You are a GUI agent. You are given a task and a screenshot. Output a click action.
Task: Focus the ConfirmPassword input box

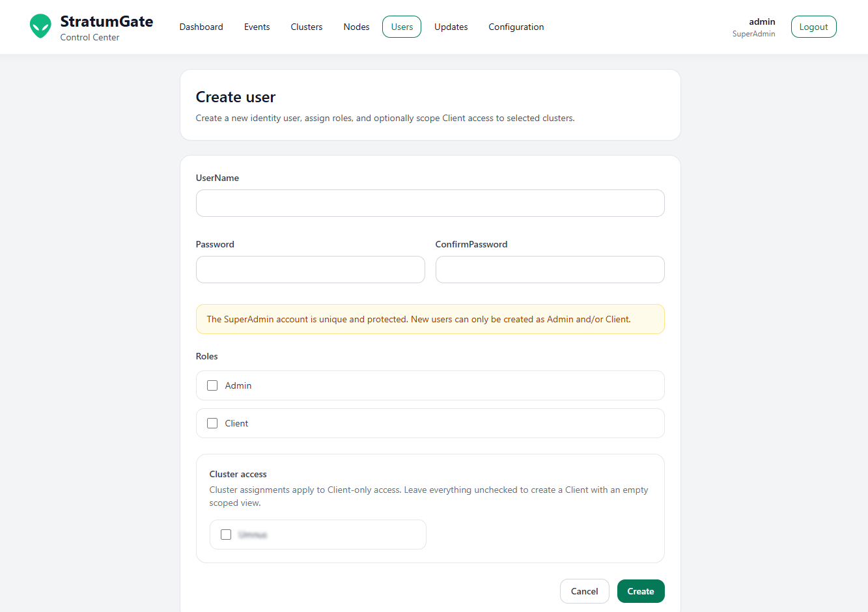550,270
